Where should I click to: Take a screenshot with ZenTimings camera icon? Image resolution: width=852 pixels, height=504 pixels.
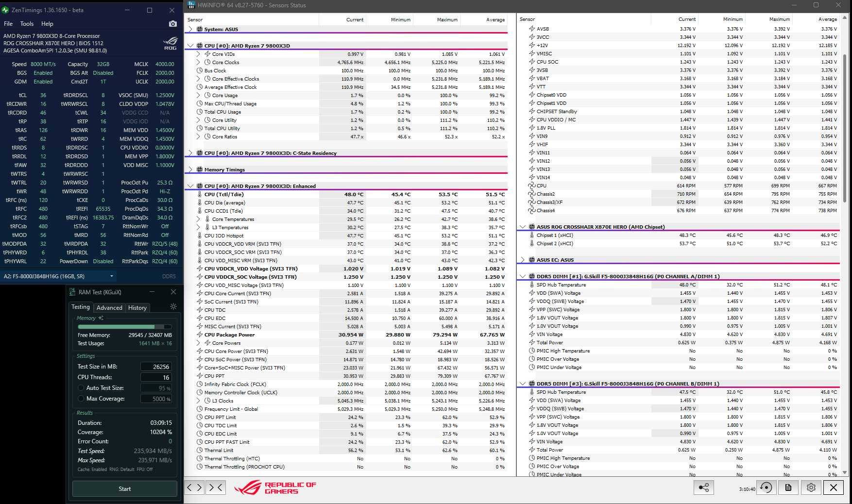pyautogui.click(x=172, y=24)
